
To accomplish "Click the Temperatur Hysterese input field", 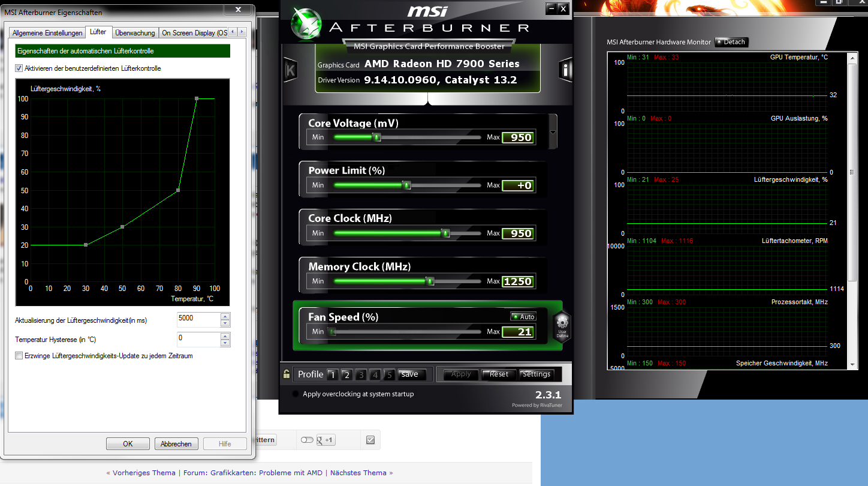I will point(199,339).
